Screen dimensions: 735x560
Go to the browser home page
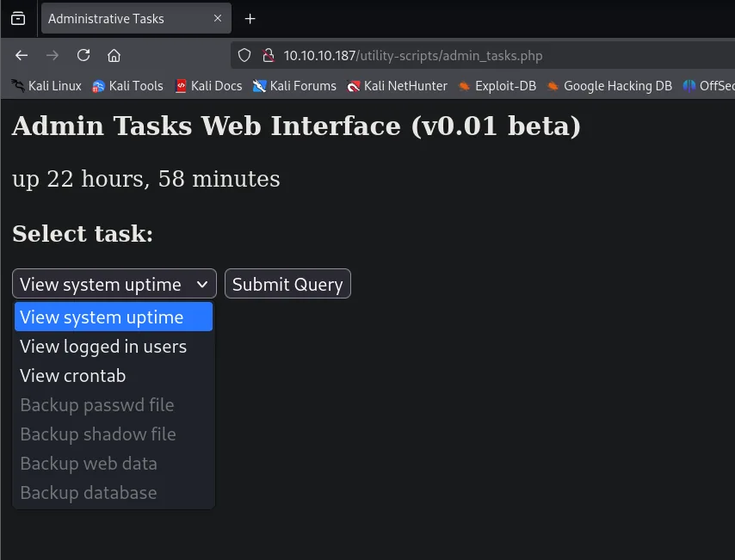coord(114,55)
